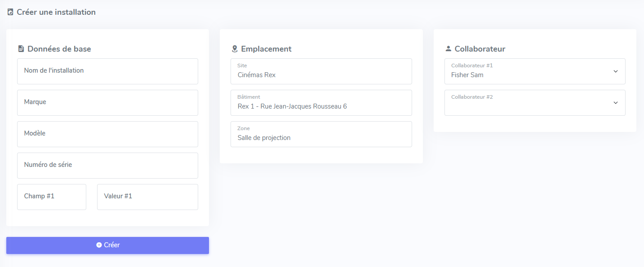Select the Bâtiment field with Rex 1 address

coord(321,103)
